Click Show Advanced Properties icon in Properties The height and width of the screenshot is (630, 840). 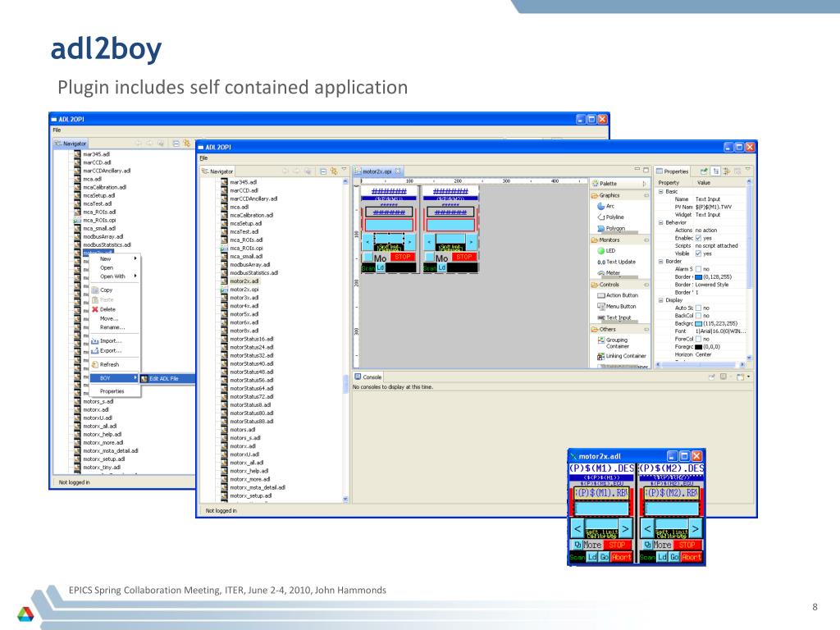[727, 171]
